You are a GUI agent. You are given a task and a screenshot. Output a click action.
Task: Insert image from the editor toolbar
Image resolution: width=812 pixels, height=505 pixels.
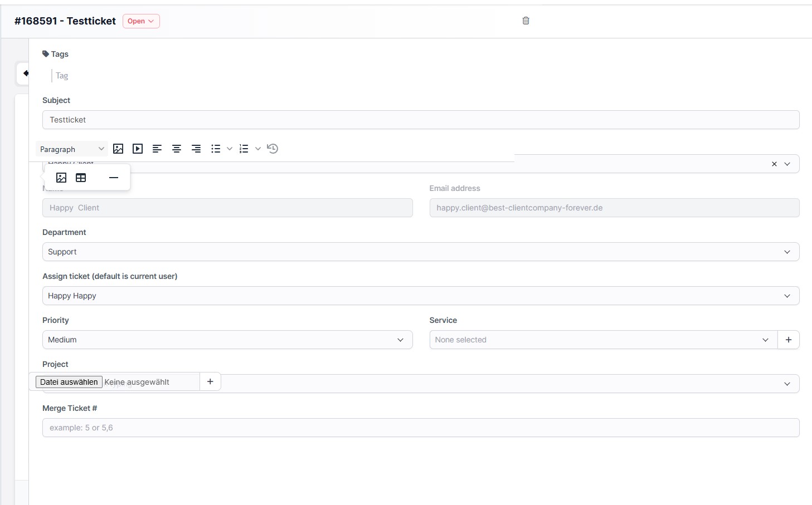tap(118, 149)
